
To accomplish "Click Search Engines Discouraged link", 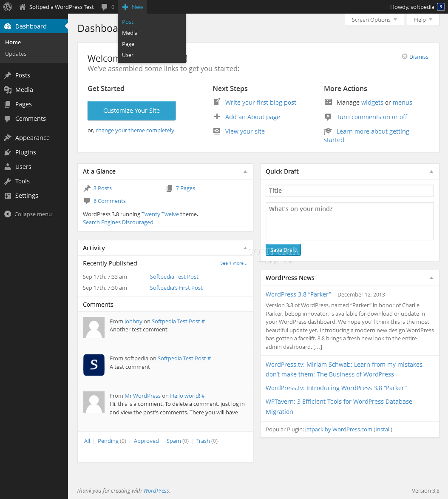I will coord(118,222).
